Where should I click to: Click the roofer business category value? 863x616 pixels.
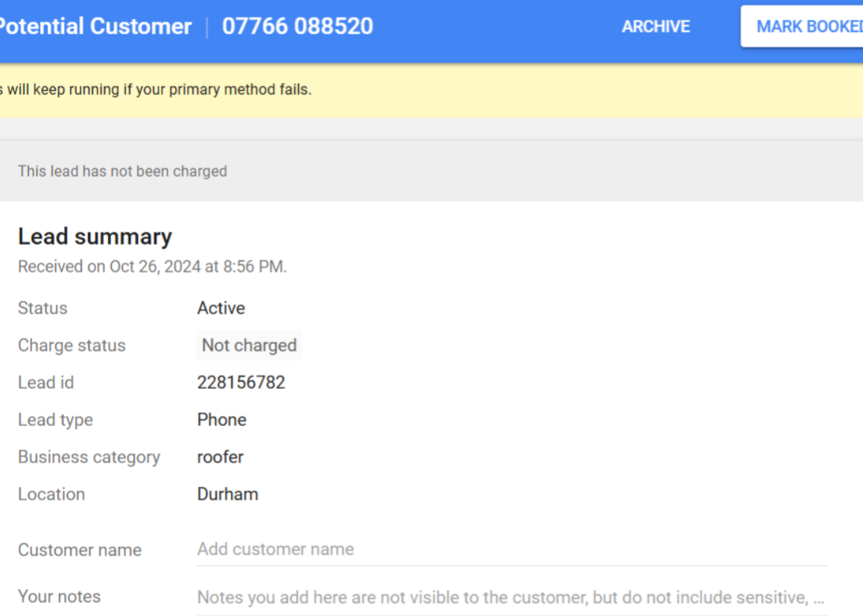220,457
